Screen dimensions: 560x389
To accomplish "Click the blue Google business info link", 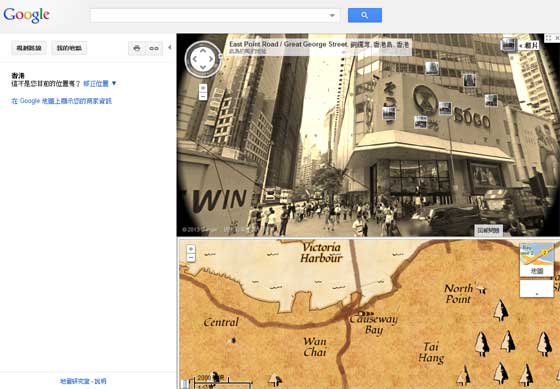I will coord(62,101).
